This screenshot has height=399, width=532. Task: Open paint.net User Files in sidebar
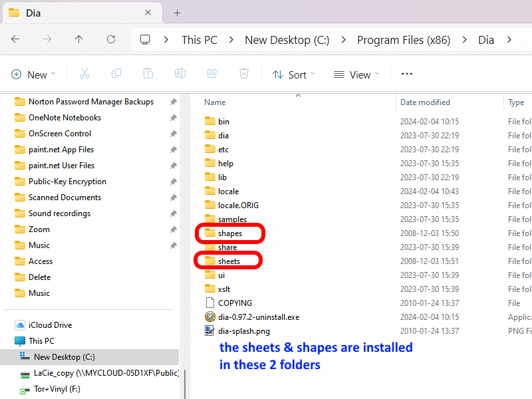pos(55,165)
